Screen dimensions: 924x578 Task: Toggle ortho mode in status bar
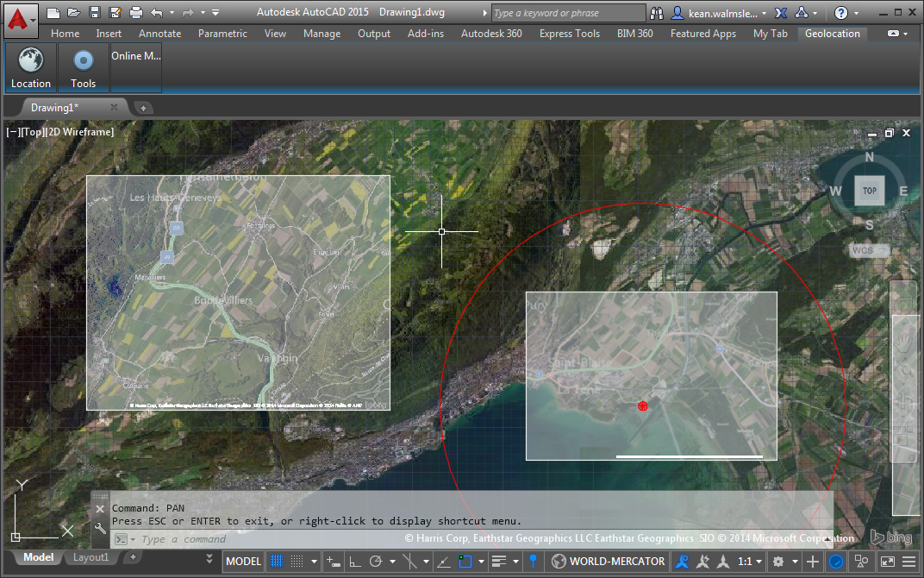tap(354, 562)
